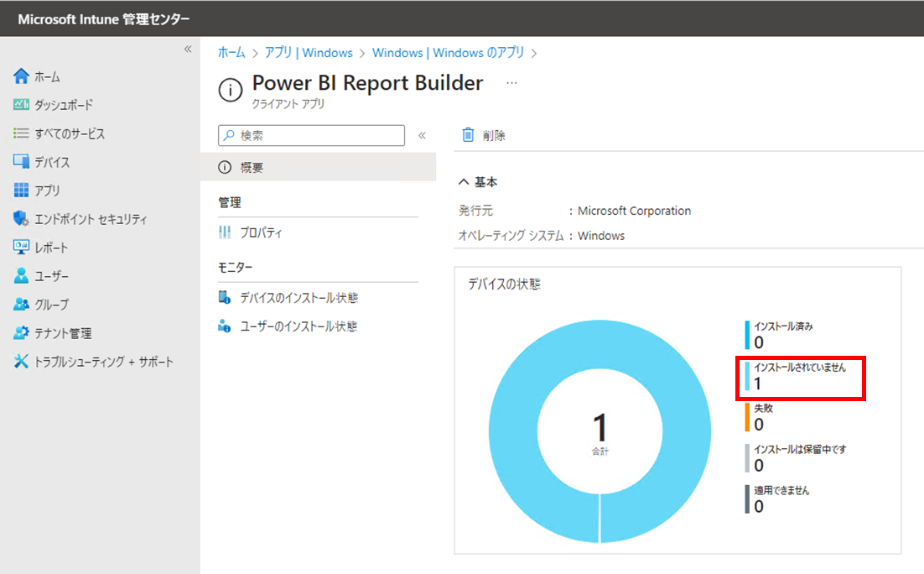Click the Devices monitor icon
The height and width of the screenshot is (574, 924).
pyautogui.click(x=21, y=162)
